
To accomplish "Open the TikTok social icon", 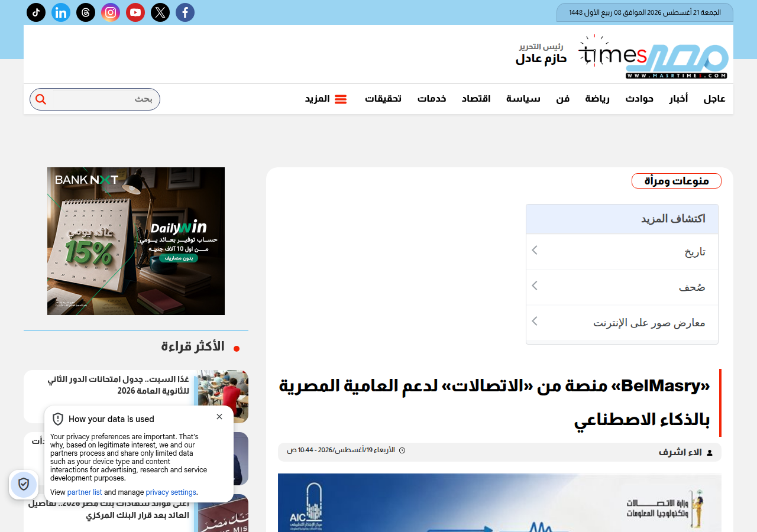I will coord(36,12).
